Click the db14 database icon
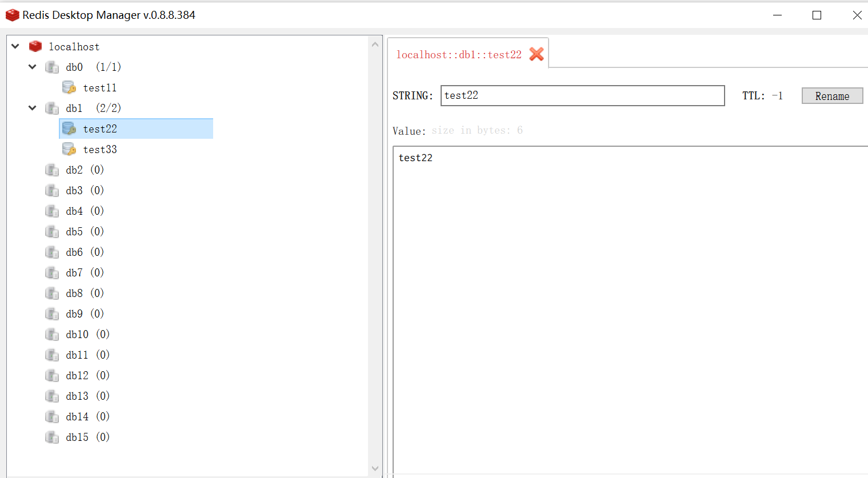868x478 pixels. [x=52, y=417]
